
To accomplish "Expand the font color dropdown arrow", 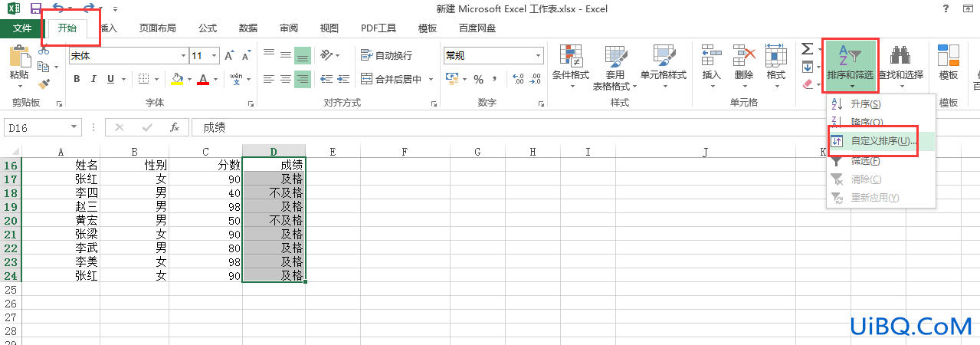I will pos(216,79).
